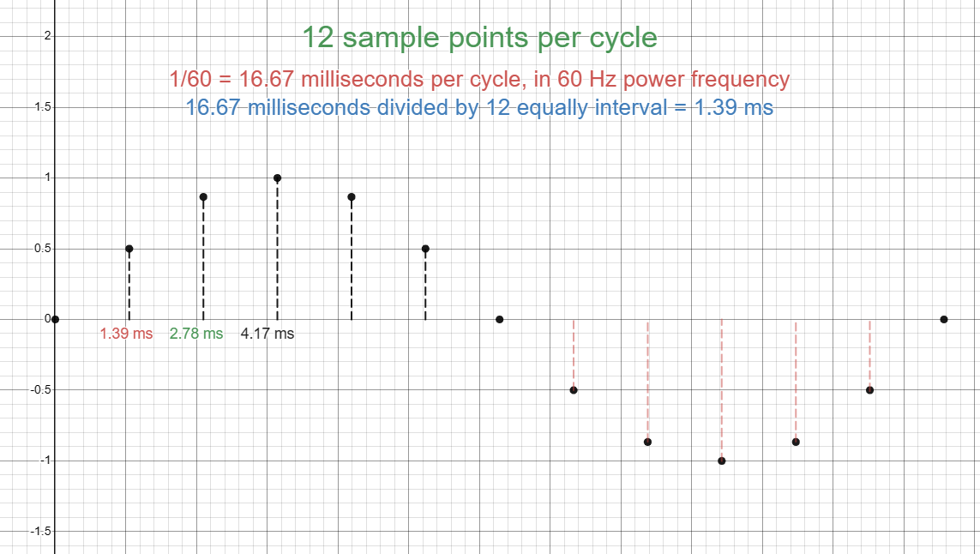Click the green '12 sample points per cycle' title

pos(479,39)
